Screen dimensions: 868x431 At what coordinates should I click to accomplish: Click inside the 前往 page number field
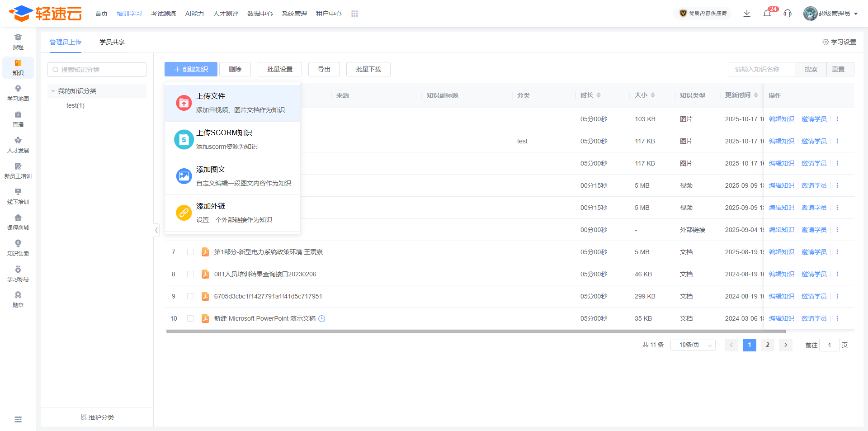(x=830, y=345)
